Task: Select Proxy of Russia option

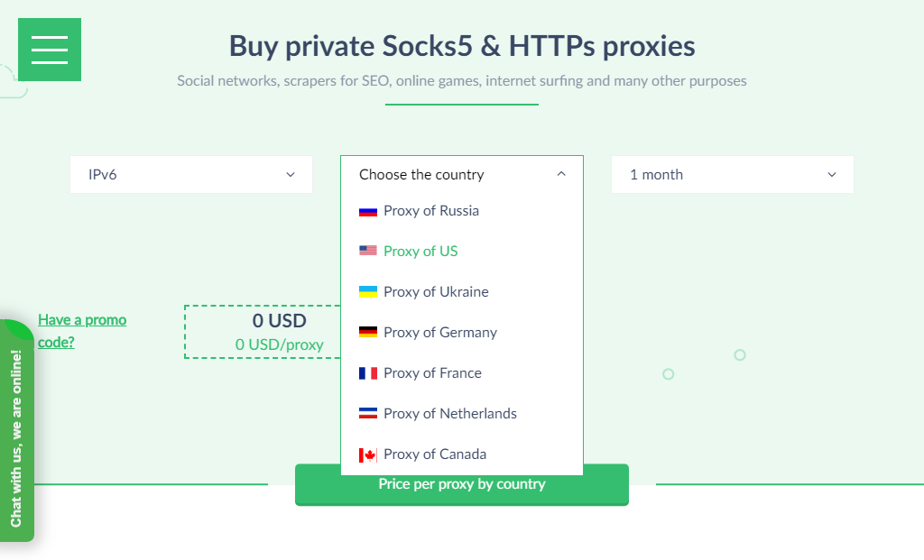Action: click(462, 211)
